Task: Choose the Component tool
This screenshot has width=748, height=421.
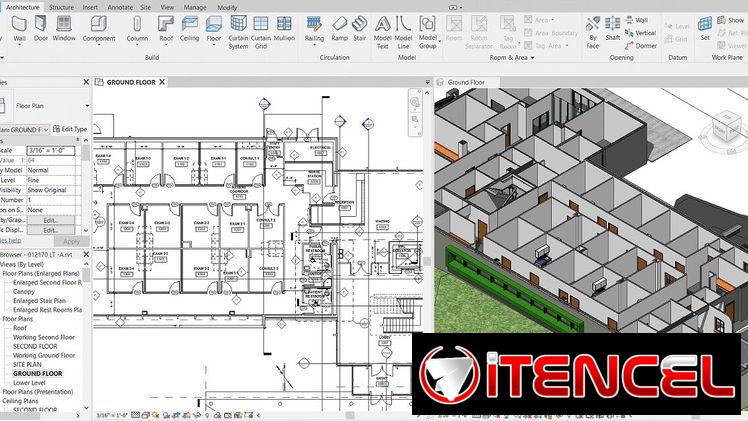Action: (x=99, y=29)
